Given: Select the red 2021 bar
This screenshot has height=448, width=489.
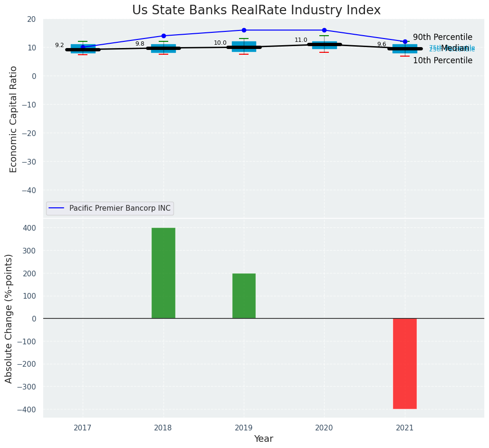Looking at the screenshot, I should point(404,363).
